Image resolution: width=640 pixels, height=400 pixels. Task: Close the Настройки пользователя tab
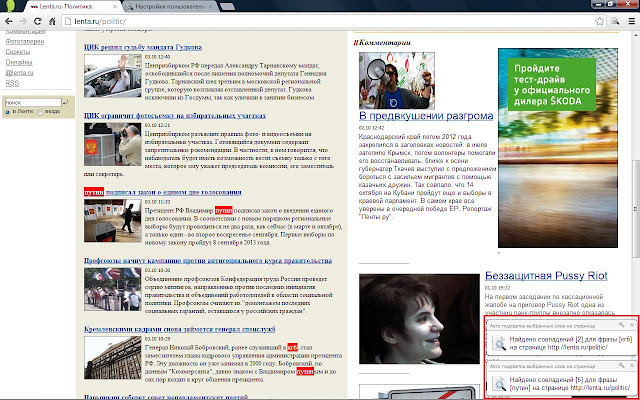[x=211, y=7]
